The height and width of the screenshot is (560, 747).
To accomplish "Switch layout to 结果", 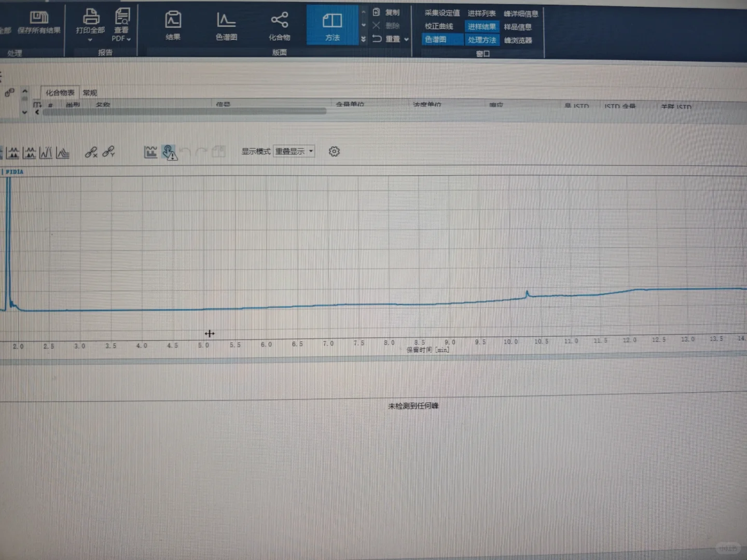I will [x=173, y=25].
